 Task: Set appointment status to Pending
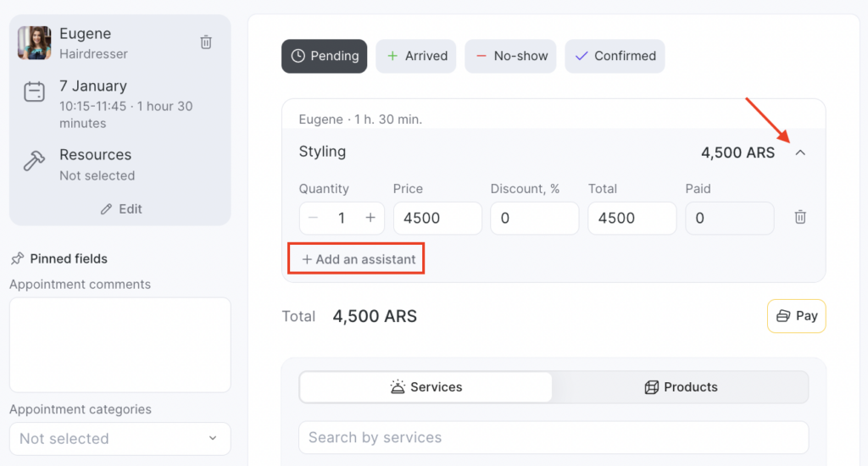325,56
